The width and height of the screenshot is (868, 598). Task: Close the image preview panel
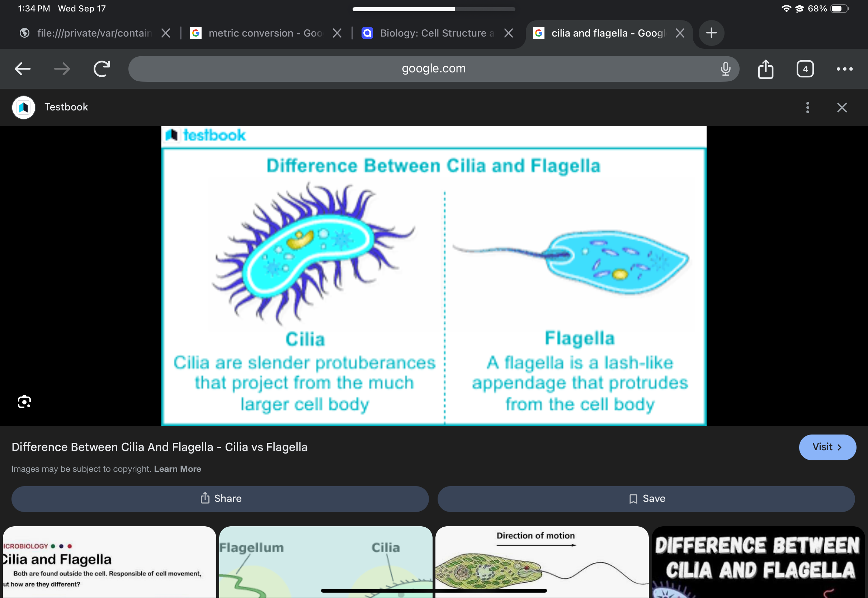pyautogui.click(x=842, y=108)
